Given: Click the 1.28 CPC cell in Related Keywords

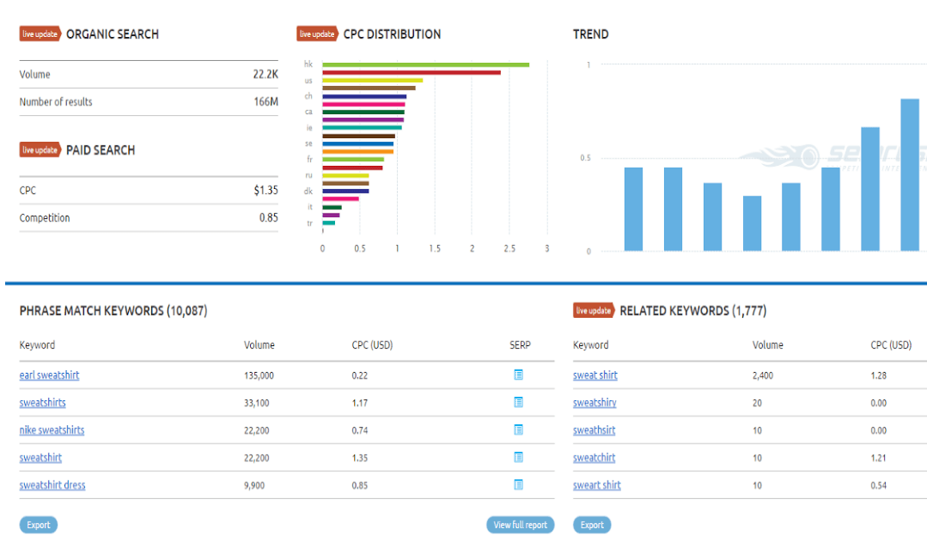Looking at the screenshot, I should (x=879, y=375).
